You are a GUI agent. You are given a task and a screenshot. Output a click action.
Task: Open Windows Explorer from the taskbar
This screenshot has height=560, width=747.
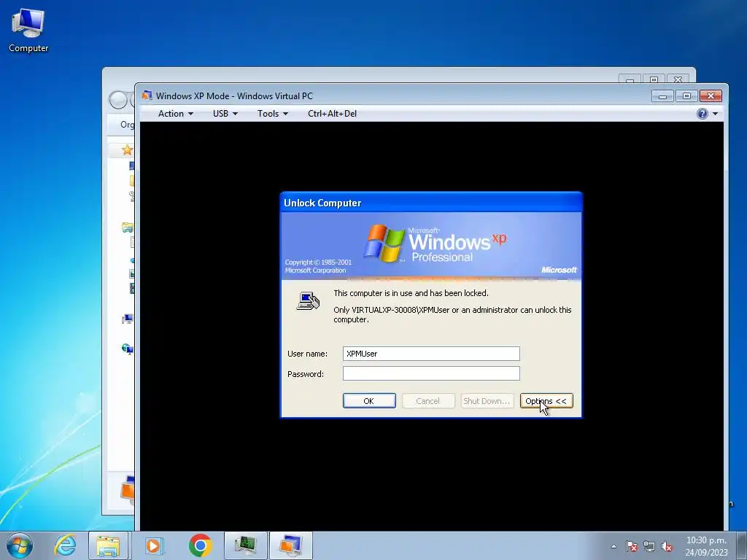click(108, 545)
